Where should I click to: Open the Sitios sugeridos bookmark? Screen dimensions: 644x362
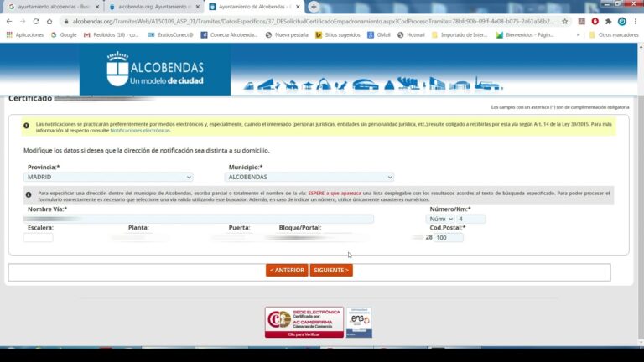tap(338, 35)
